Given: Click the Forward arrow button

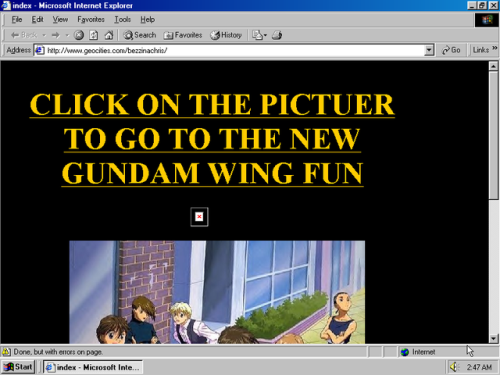Looking at the screenshot, I should [x=56, y=35].
